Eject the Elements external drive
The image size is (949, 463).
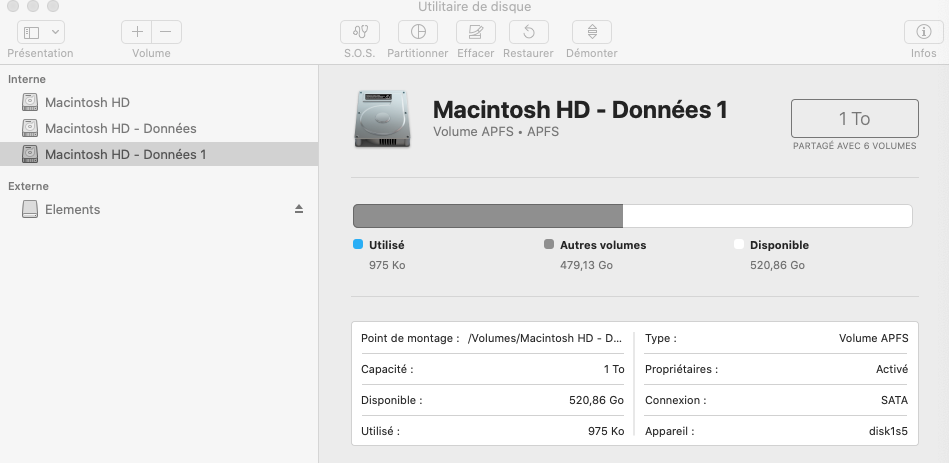298,209
